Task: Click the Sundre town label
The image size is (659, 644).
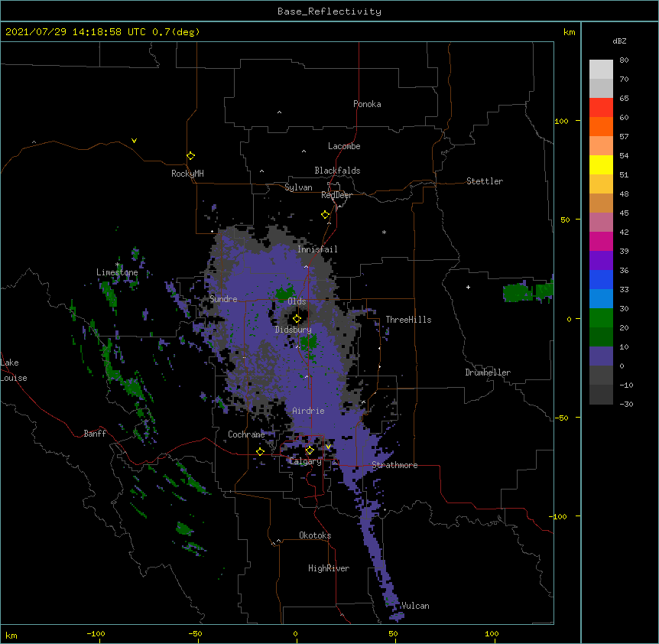Action: (223, 299)
